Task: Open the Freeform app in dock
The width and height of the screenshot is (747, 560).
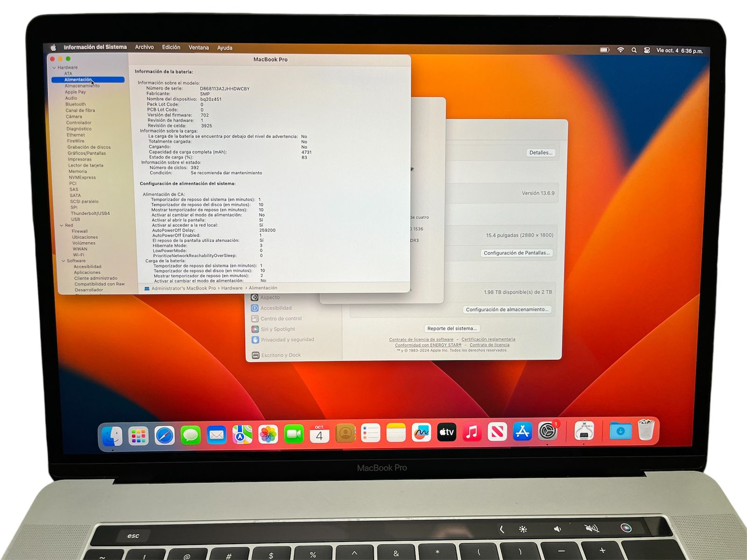Action: point(421,433)
